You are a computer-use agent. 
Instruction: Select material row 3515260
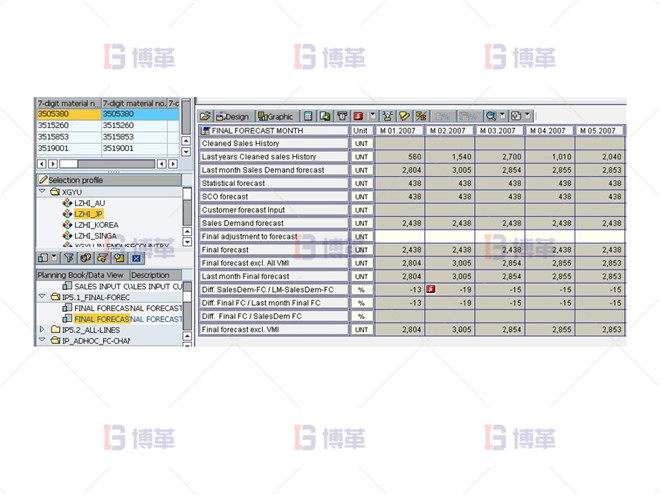tap(67, 125)
